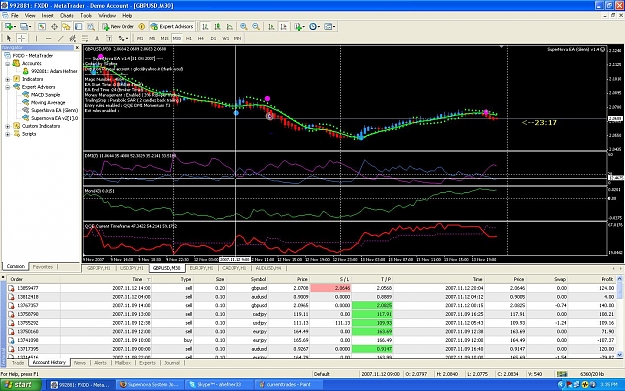Toggle the Market Watch window icon
Image resolution: width=625 pixels, height=391 pixels.
tap(42, 27)
